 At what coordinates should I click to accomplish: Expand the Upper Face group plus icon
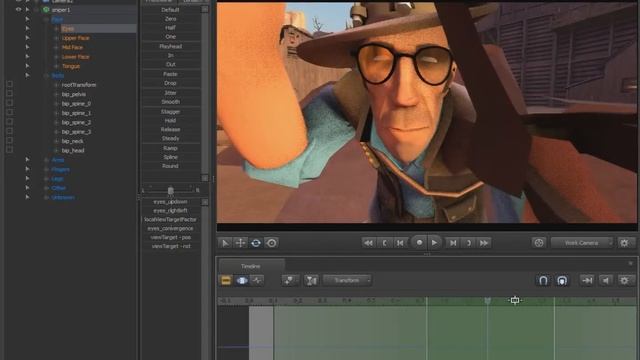pos(56,38)
